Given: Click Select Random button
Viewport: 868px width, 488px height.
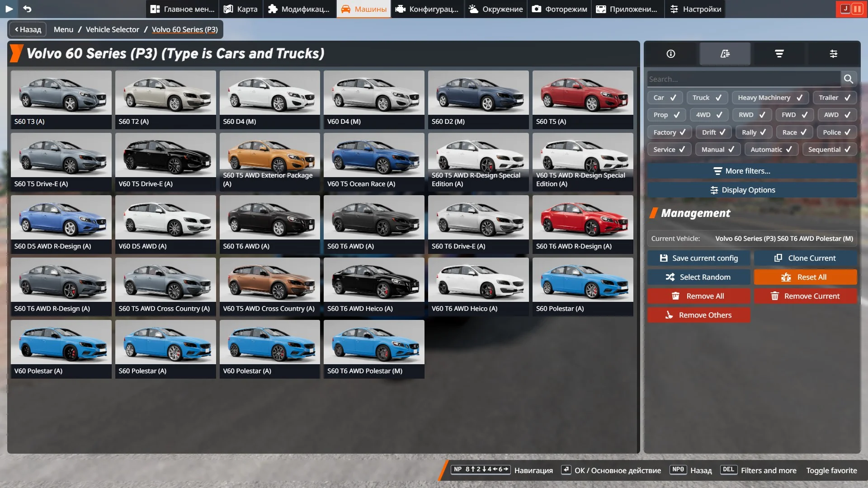Looking at the screenshot, I should [698, 277].
